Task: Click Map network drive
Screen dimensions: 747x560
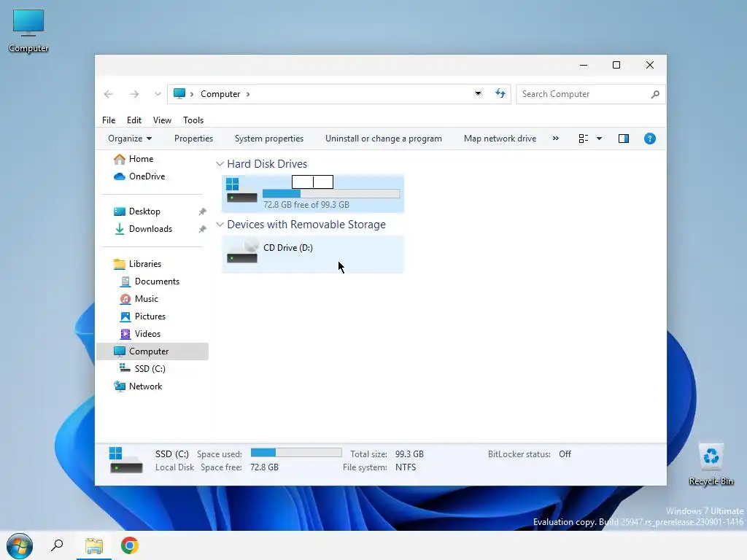Action: tap(500, 138)
